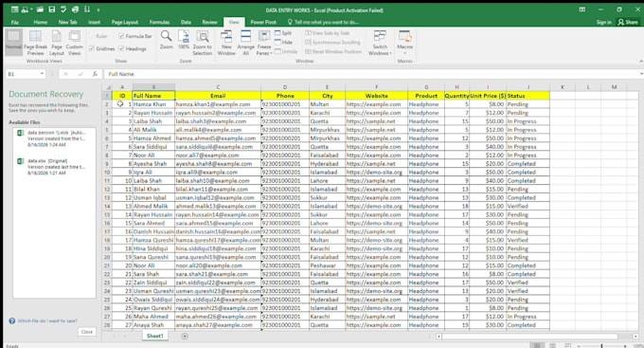Click the zoom out minus button

pyautogui.click(x=579, y=346)
